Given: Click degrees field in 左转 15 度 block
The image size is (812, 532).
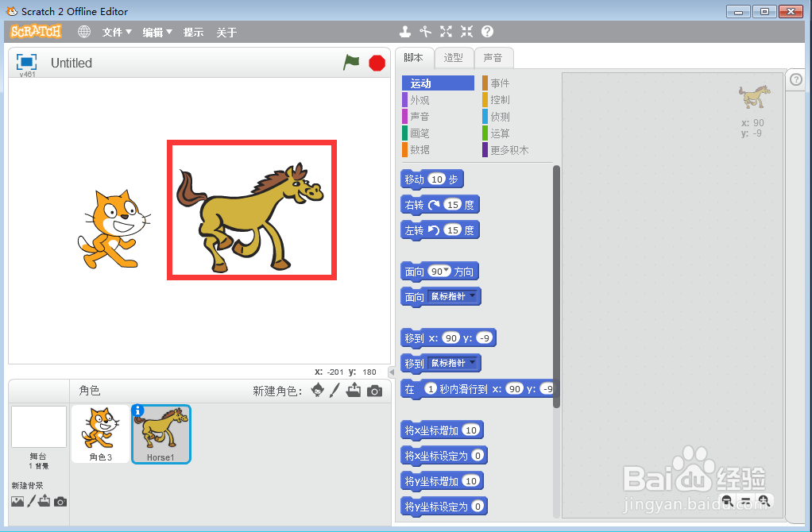Looking at the screenshot, I should [453, 229].
